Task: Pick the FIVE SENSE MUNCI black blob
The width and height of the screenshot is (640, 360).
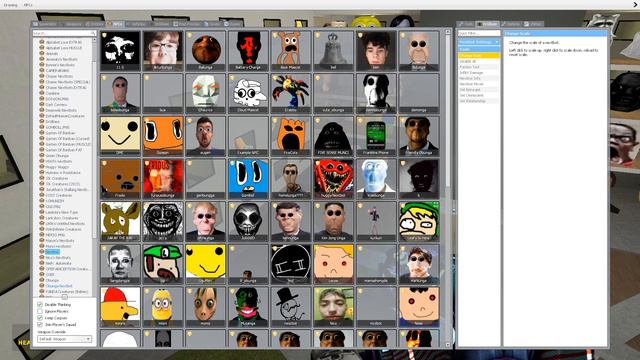Action: [x=333, y=136]
